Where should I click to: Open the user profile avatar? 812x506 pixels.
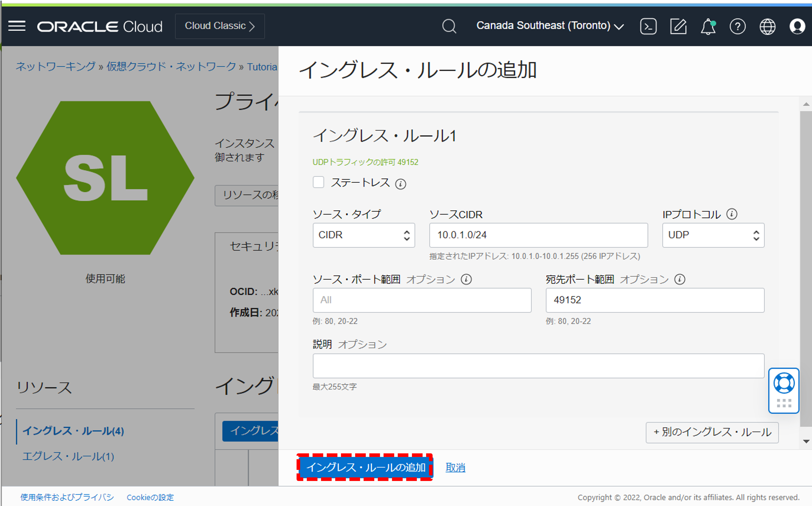coord(797,26)
